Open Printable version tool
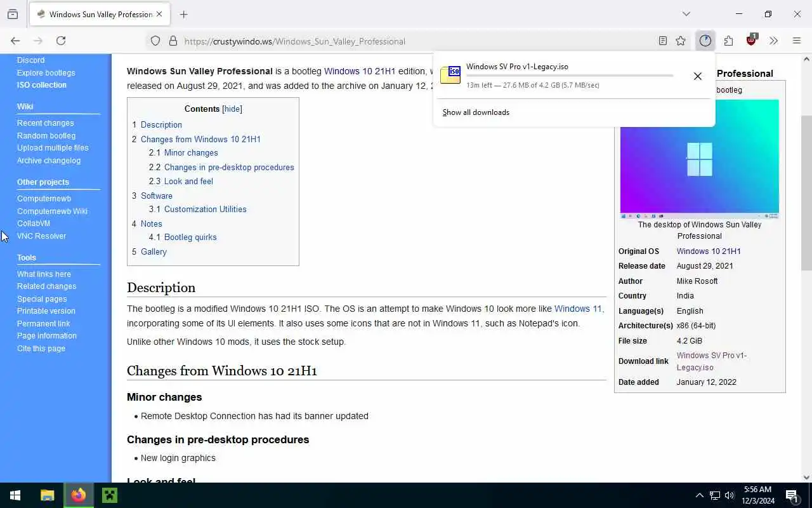This screenshot has width=812, height=508. click(46, 311)
